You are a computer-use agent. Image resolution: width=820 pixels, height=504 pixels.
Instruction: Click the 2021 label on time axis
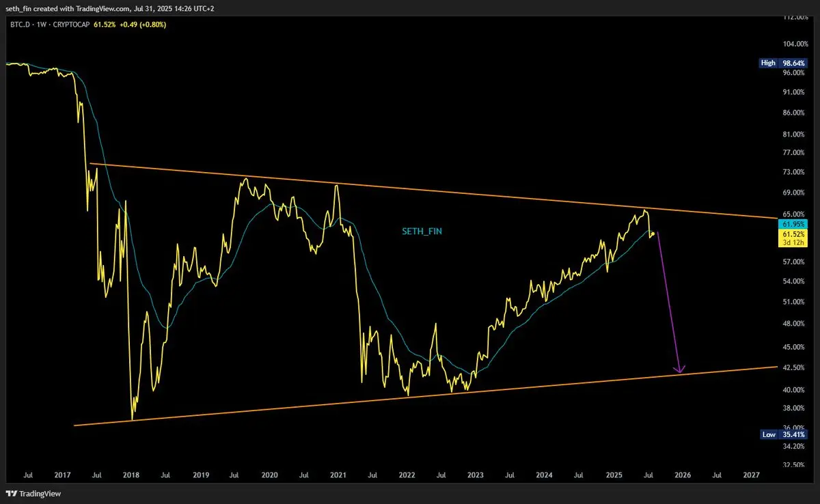click(338, 474)
